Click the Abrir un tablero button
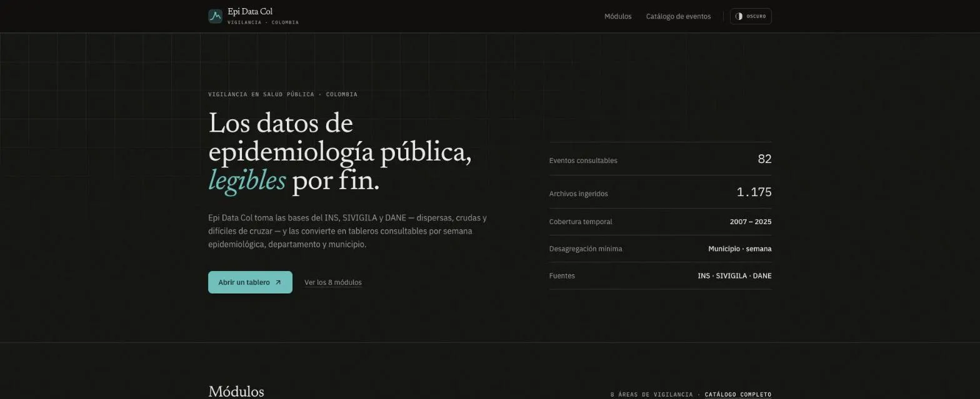The image size is (980, 399). pos(250,282)
